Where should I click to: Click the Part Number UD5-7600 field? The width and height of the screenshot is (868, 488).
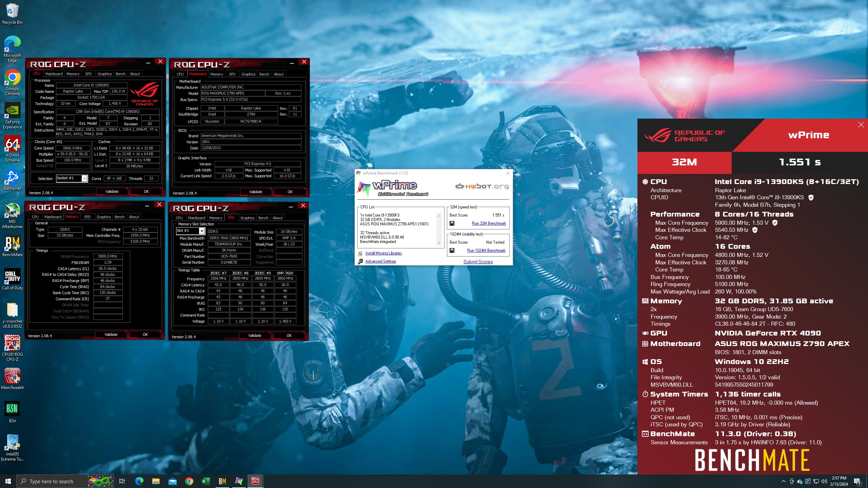click(229, 257)
